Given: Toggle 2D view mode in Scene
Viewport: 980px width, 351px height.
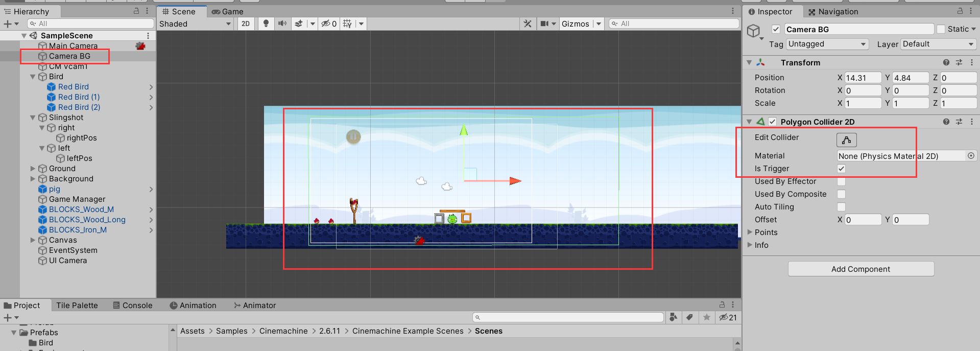Looking at the screenshot, I should (246, 24).
